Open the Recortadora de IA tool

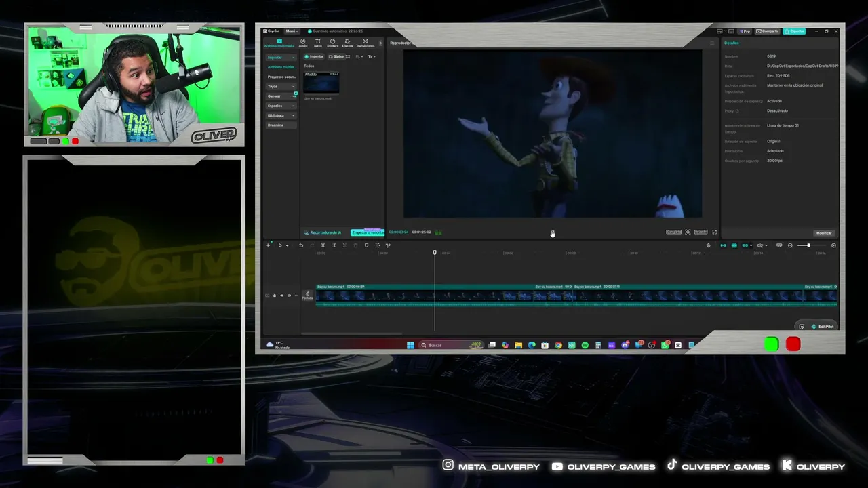pyautogui.click(x=323, y=232)
